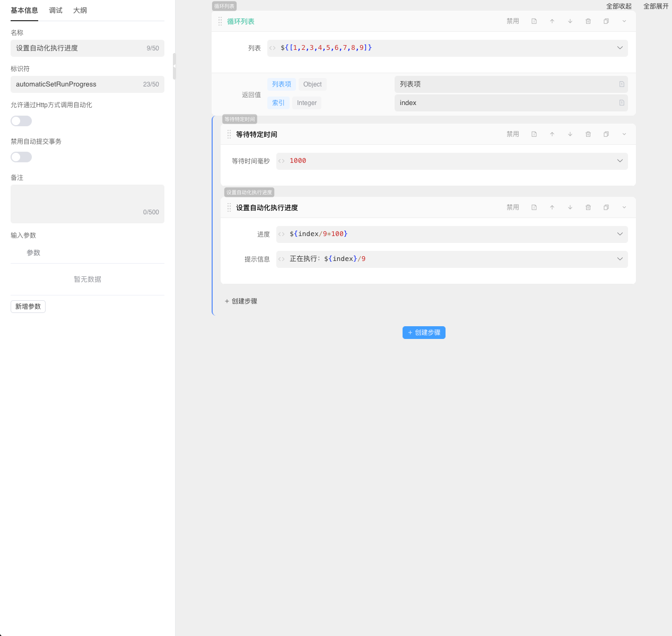Move the 设置自动化执行进度 step up
Screen dimensions: 672x636
552,207
